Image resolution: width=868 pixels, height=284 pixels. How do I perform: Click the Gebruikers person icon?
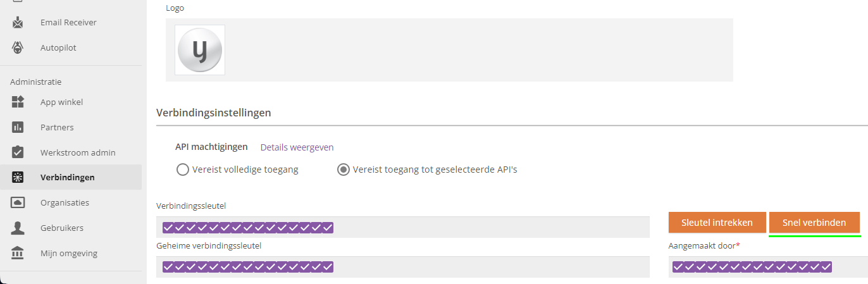click(18, 228)
